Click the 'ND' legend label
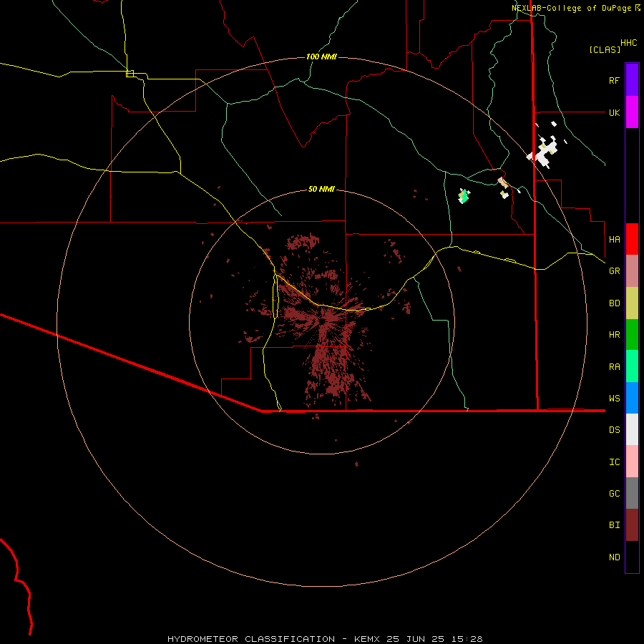644x644 pixels. coord(614,557)
